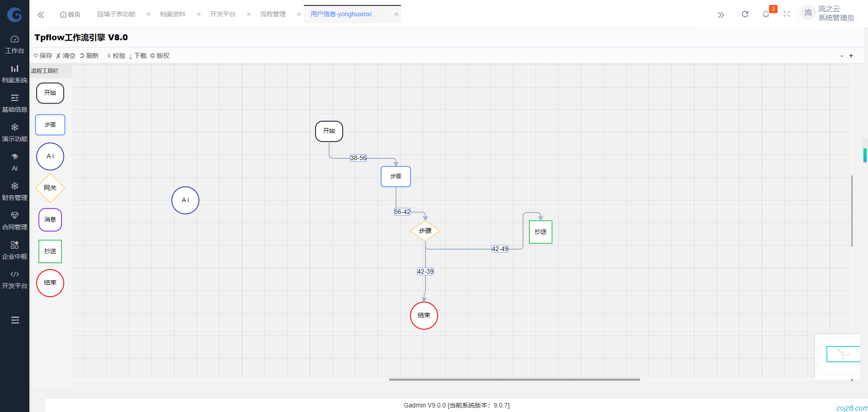Select the 开始 start node in toolbox
The height and width of the screenshot is (412, 868).
(x=50, y=93)
